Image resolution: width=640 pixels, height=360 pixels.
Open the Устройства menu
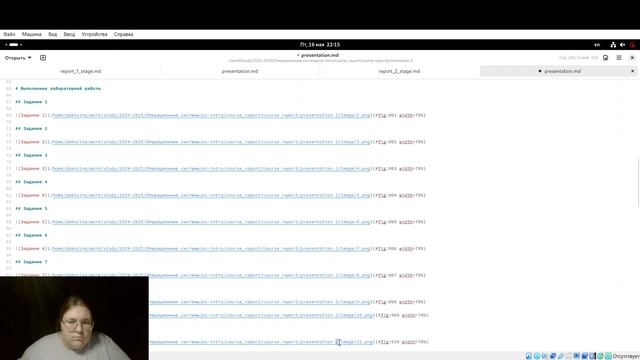pyautogui.click(x=94, y=34)
